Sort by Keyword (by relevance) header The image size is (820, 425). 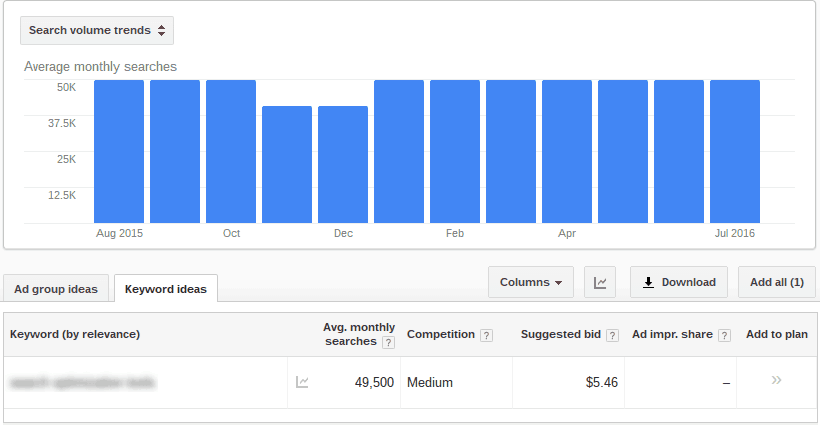pyautogui.click(x=75, y=334)
